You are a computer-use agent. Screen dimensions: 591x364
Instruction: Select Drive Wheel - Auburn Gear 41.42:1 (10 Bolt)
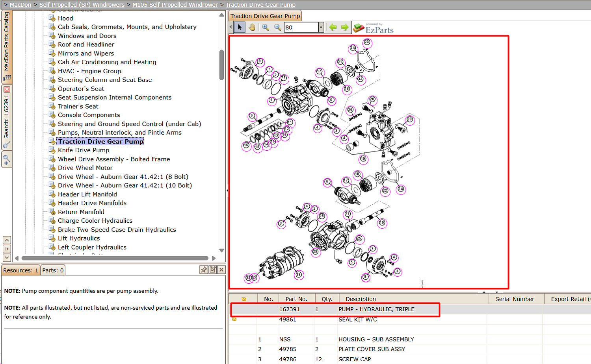tap(125, 186)
